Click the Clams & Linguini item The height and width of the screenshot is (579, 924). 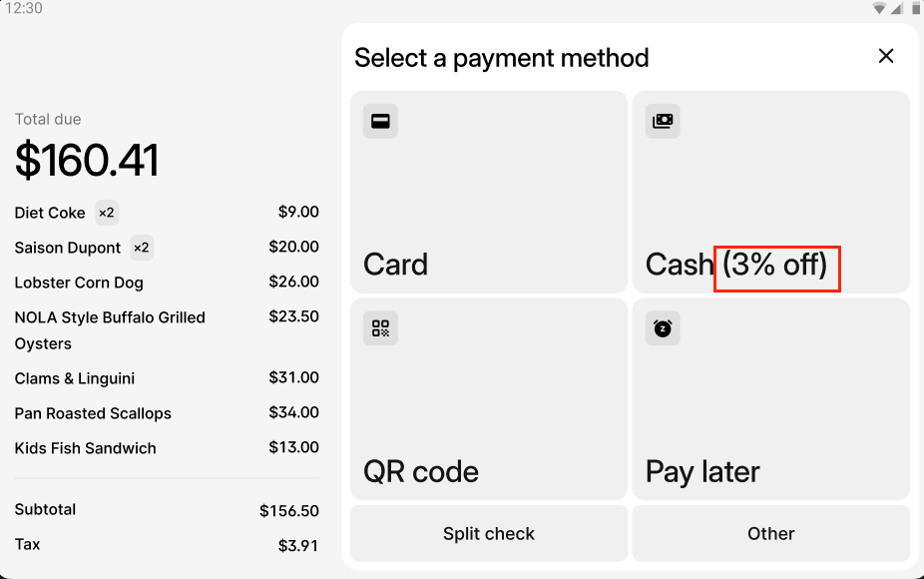tap(75, 378)
